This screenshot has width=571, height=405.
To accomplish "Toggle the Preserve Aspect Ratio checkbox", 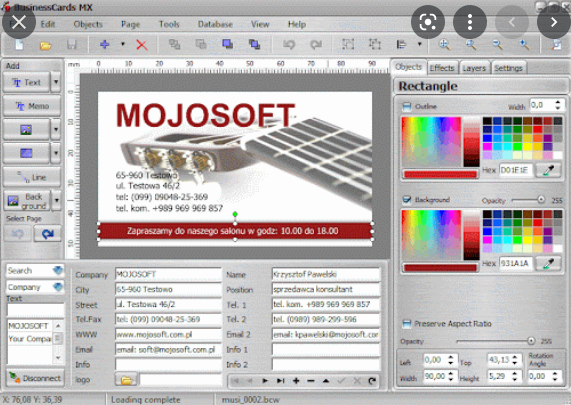I will click(x=406, y=323).
